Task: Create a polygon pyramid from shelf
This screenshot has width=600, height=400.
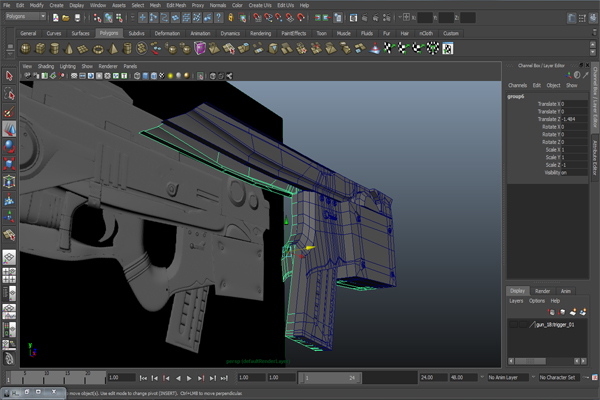Action: click(x=113, y=49)
